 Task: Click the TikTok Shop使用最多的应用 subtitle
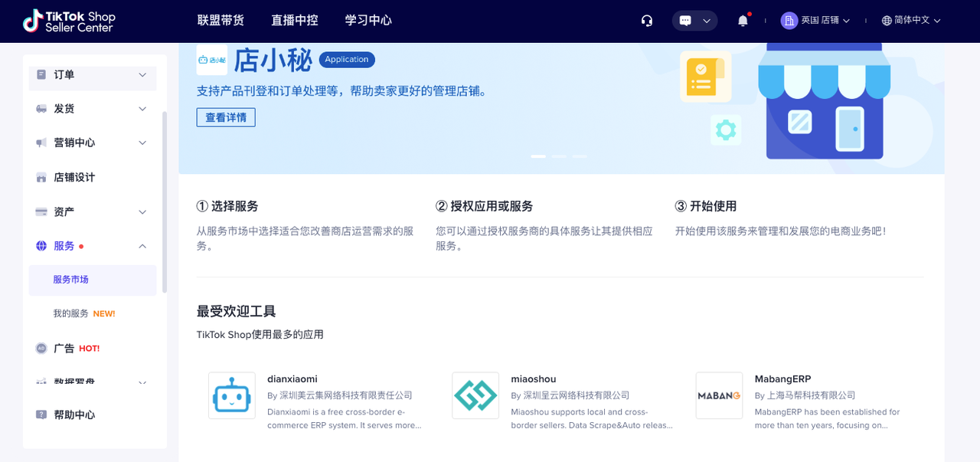click(260, 335)
